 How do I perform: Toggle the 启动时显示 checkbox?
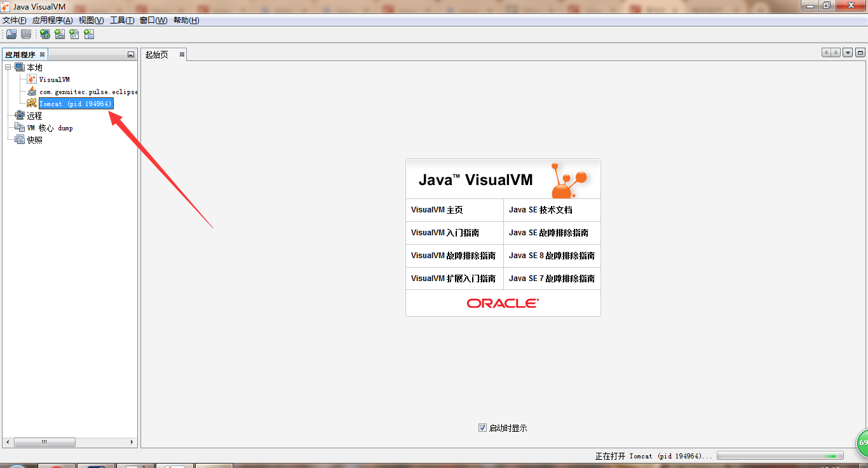482,427
